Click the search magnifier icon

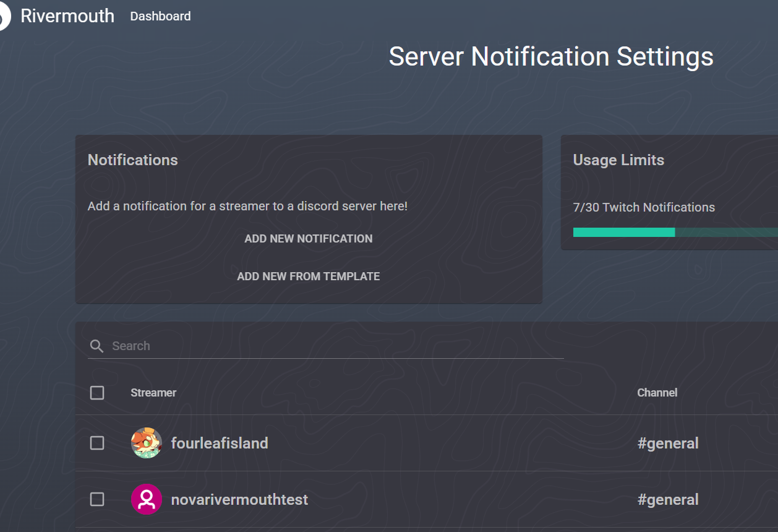(x=96, y=346)
